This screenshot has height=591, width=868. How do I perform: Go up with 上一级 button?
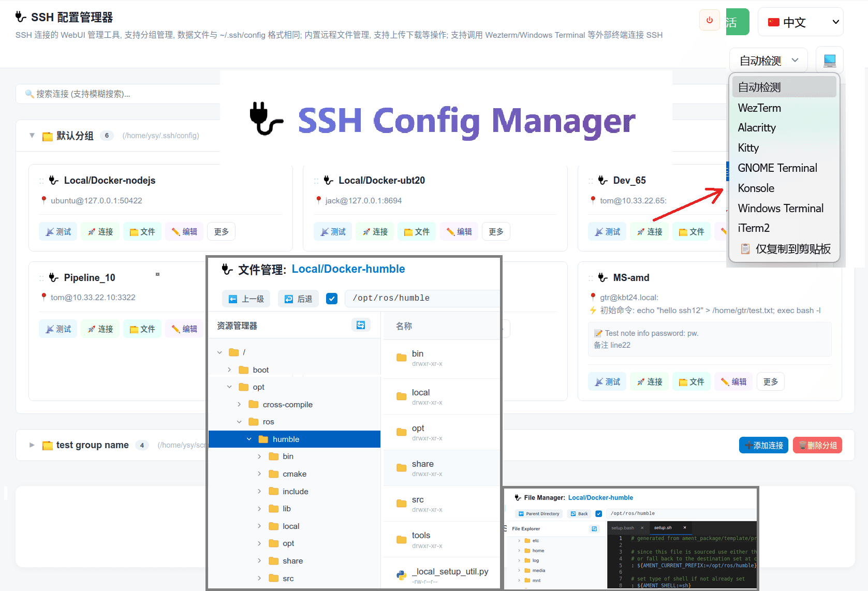tap(246, 299)
